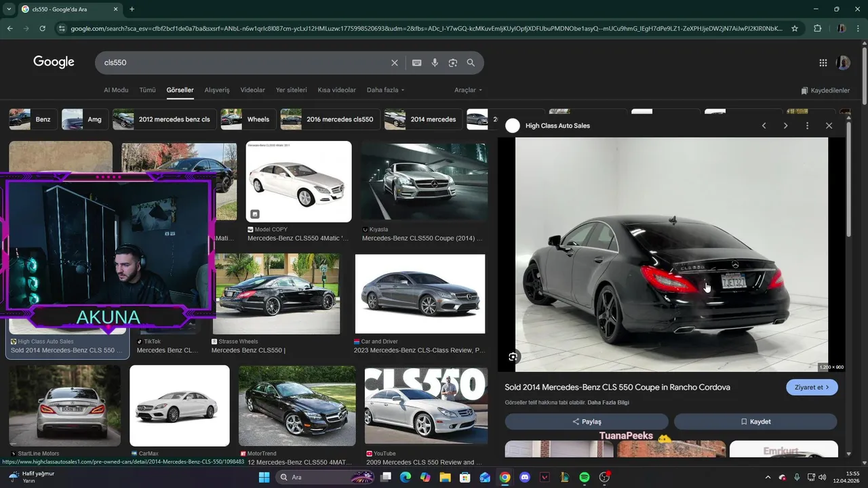
Task: Click the Ziyaret et button
Action: point(812,387)
